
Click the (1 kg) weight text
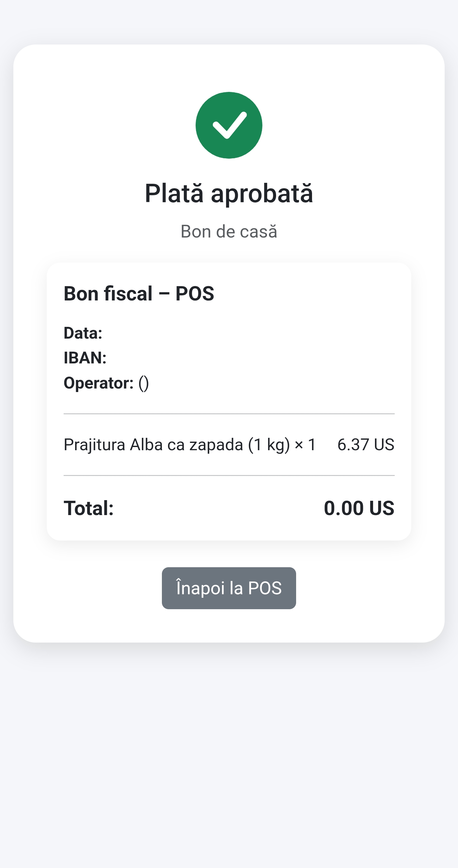click(x=269, y=444)
